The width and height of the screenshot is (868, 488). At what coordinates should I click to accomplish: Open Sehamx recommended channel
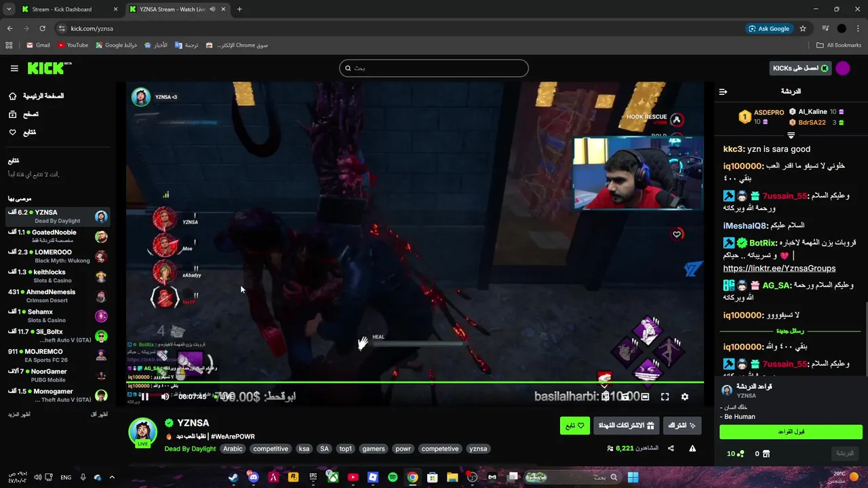tap(58, 316)
